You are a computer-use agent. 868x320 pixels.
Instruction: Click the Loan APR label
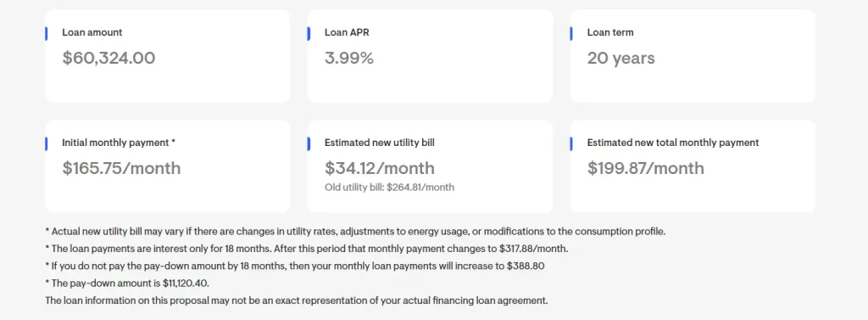[347, 32]
